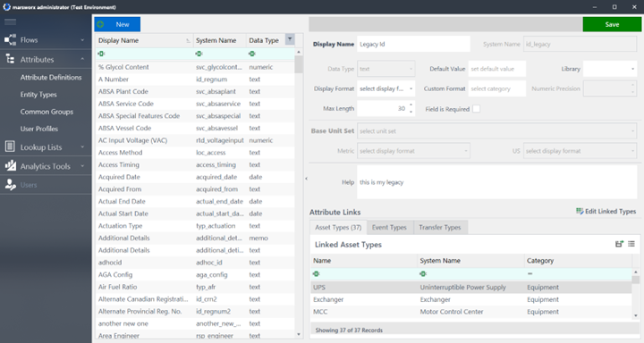Open Entity Types page
Image resolution: width=644 pixels, height=343 pixels.
[x=38, y=95]
